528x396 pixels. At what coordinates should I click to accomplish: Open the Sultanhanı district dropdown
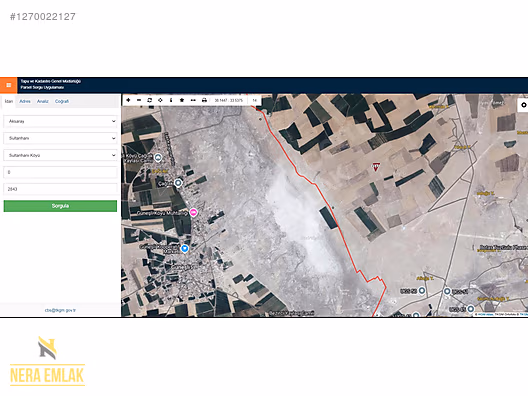click(60, 138)
